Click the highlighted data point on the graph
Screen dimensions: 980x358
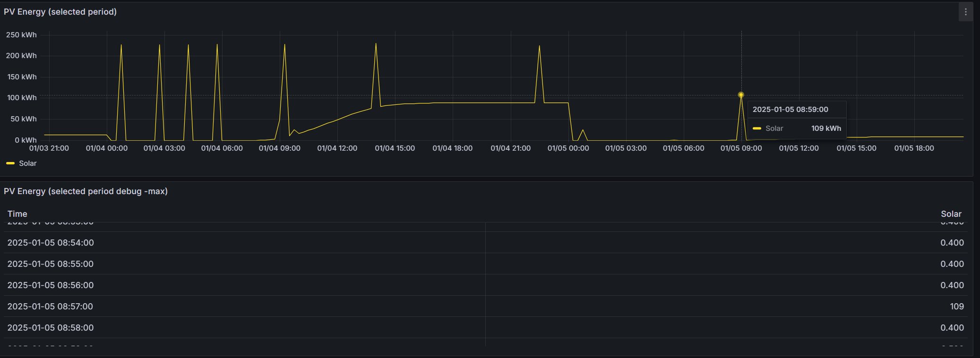(741, 95)
